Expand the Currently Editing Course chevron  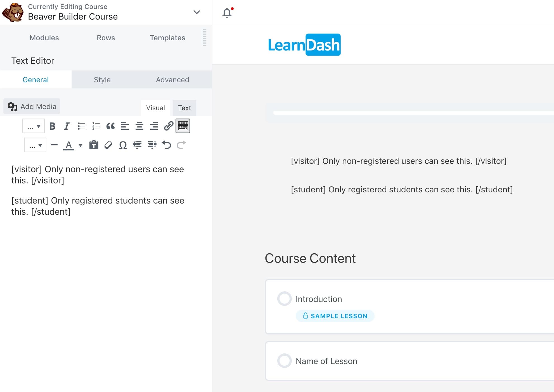197,12
